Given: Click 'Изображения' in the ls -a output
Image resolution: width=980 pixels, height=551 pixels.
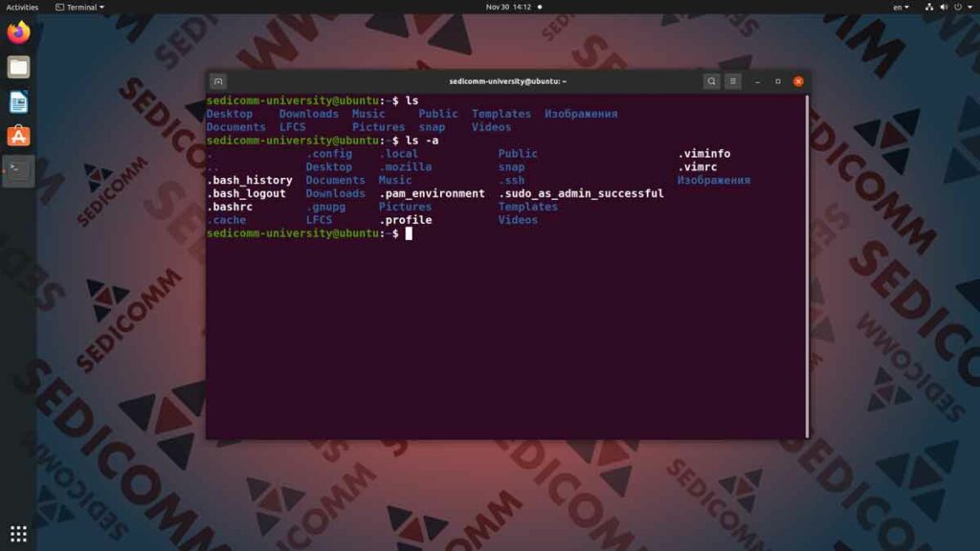Looking at the screenshot, I should (714, 181).
